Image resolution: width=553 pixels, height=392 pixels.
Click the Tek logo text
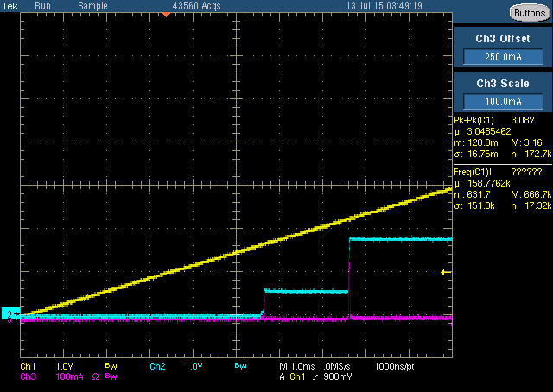[x=10, y=6]
